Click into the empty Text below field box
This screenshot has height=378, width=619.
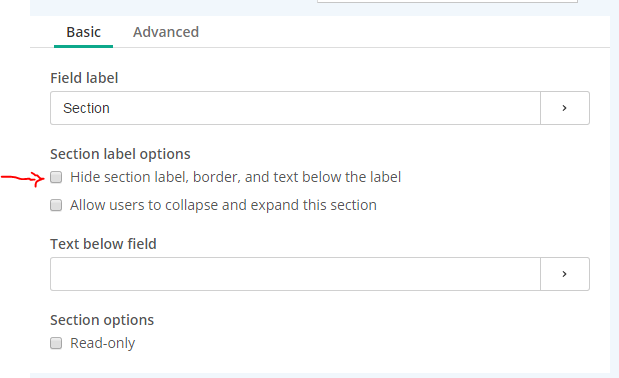[x=295, y=274]
